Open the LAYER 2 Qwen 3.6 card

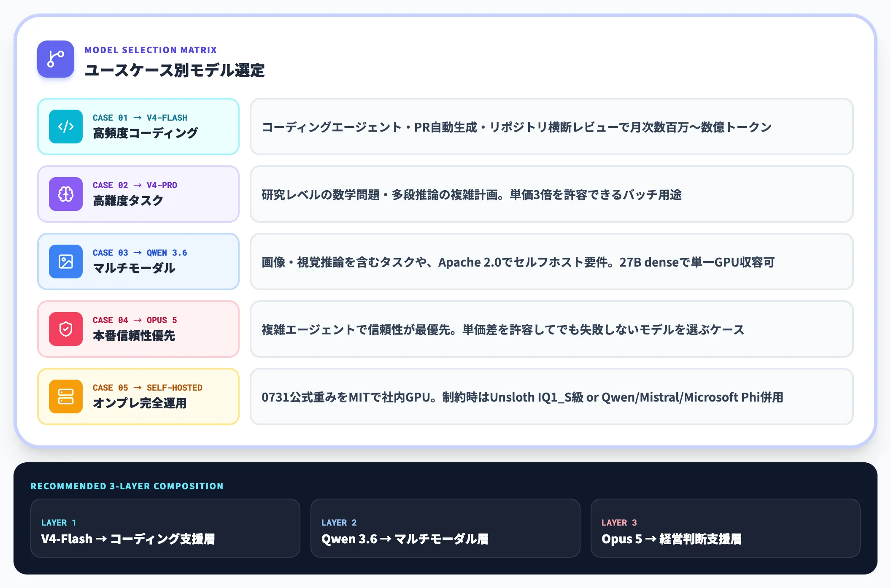coord(445,528)
